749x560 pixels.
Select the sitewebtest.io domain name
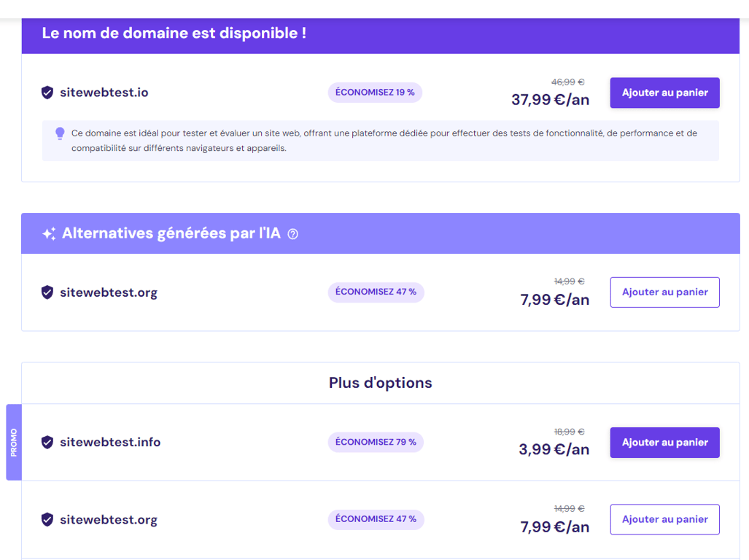(x=104, y=93)
